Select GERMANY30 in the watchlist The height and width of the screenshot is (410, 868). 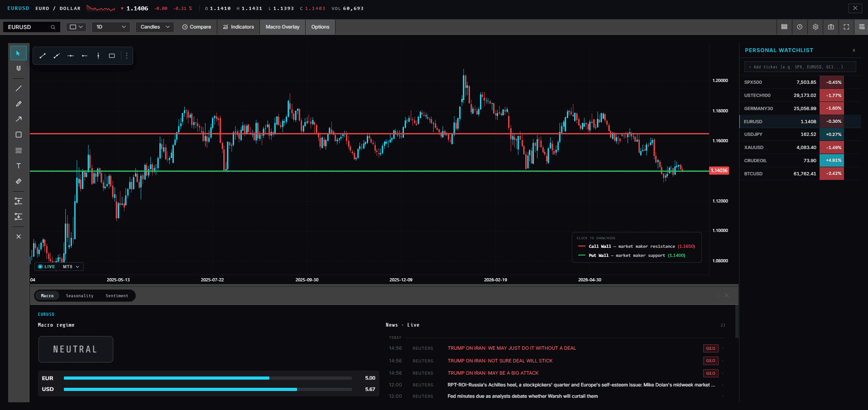(x=800, y=108)
